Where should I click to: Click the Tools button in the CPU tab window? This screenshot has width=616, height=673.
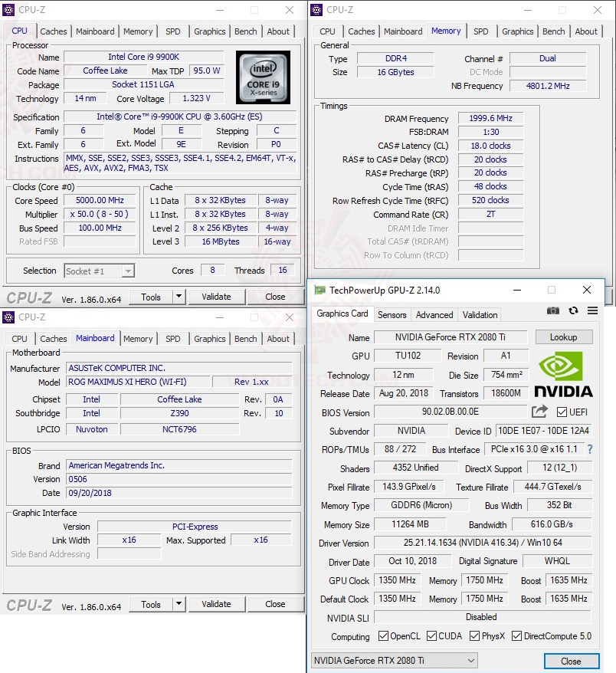tap(151, 297)
